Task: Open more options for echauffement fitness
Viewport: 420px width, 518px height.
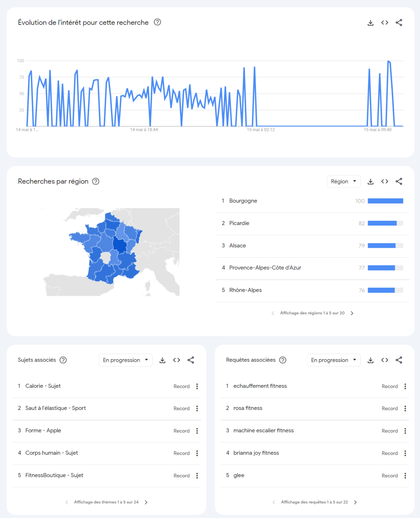Action: (x=405, y=386)
